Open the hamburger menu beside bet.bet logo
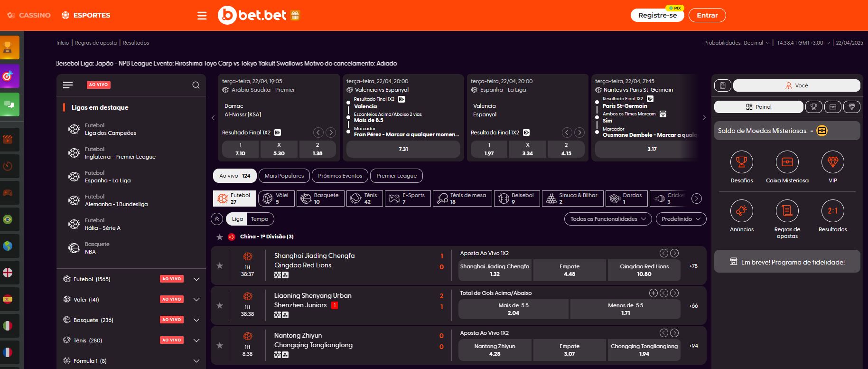Screen dimensions: 868x369 click(x=202, y=16)
